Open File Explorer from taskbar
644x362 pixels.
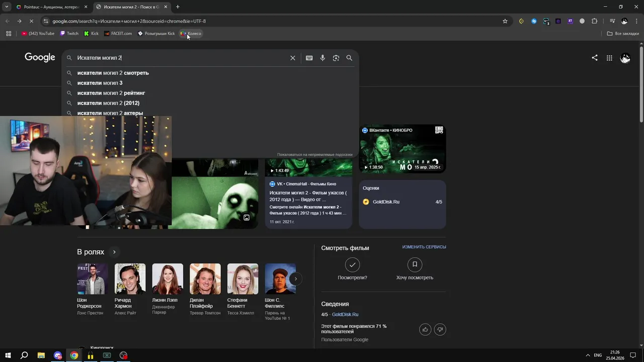tap(41, 355)
